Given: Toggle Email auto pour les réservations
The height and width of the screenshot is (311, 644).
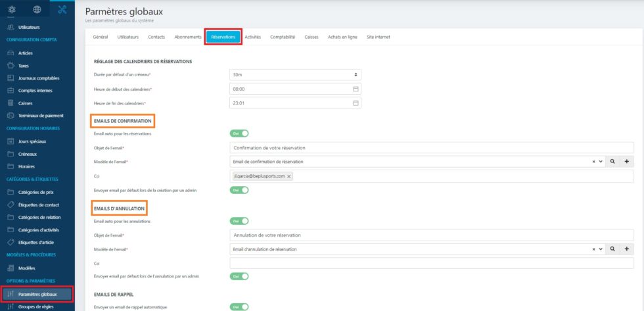Looking at the screenshot, I should (x=239, y=133).
